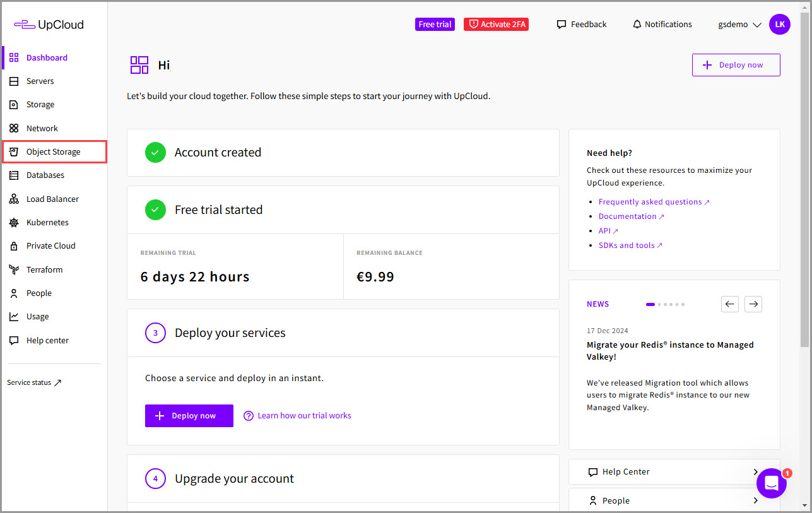Click the LK user avatar
This screenshot has height=513, width=812.
point(780,24)
